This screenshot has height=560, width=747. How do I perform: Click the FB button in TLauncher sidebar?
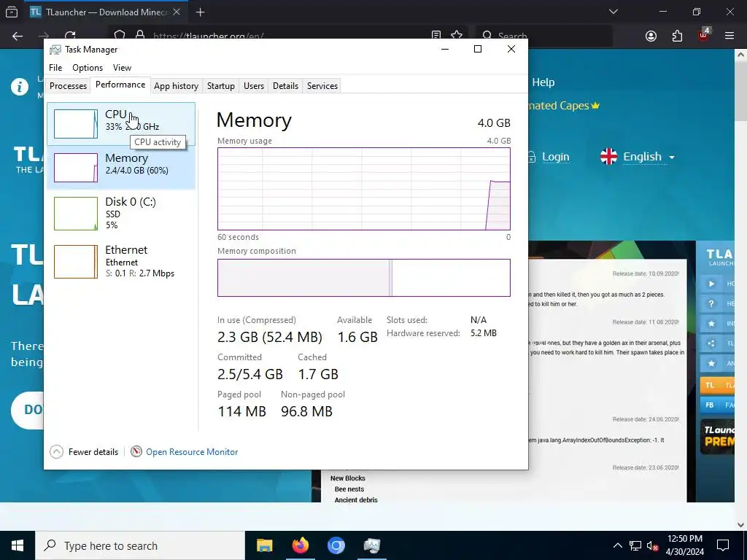tap(716, 405)
